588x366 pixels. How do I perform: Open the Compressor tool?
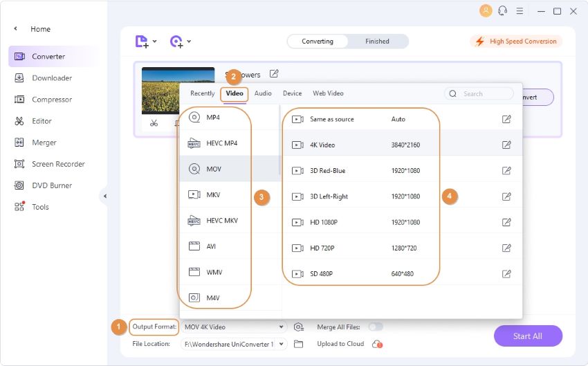pyautogui.click(x=43, y=100)
